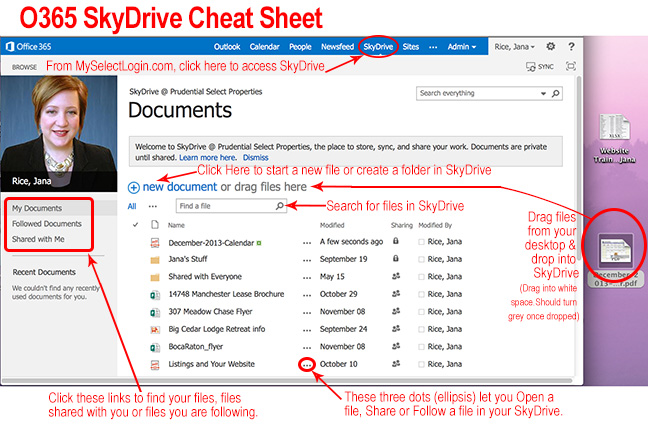Viewport: 648px width, 442px height.
Task: Open Followed Documents in the sidebar
Action: (47, 224)
